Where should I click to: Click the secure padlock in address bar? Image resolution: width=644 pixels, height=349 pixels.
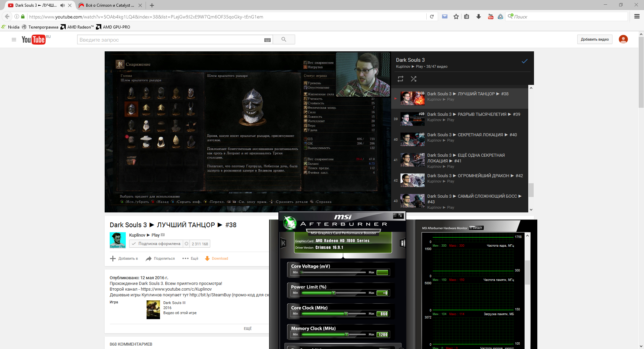pos(23,16)
